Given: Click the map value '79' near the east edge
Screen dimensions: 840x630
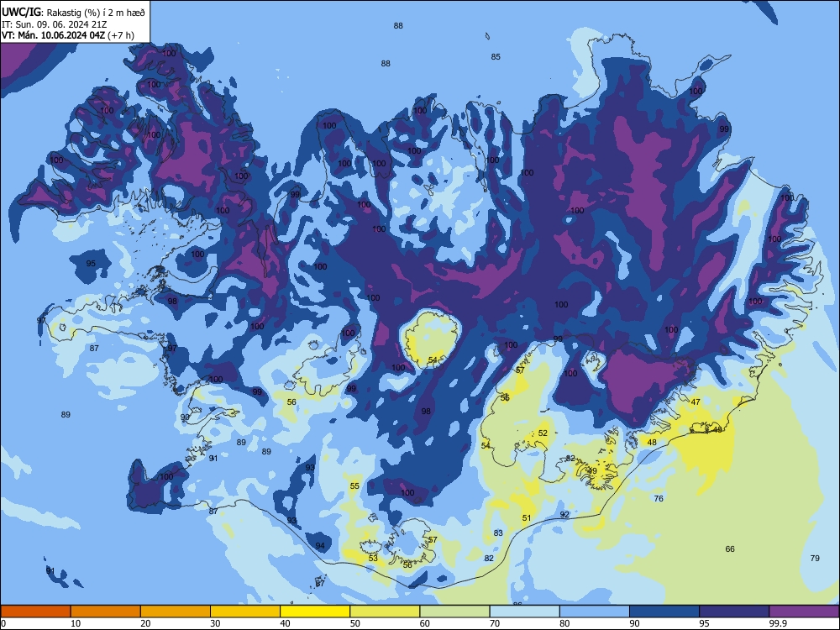Looking at the screenshot, I should [x=815, y=558].
